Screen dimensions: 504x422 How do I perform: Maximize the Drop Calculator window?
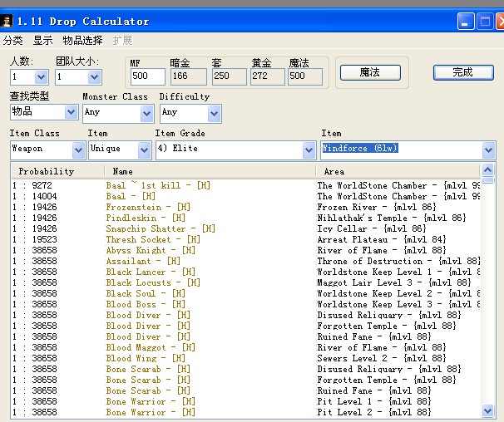coord(485,22)
